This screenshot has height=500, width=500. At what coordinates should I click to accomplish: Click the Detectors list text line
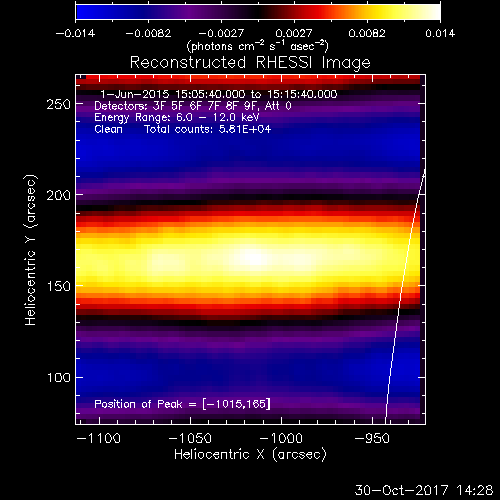tap(193, 106)
